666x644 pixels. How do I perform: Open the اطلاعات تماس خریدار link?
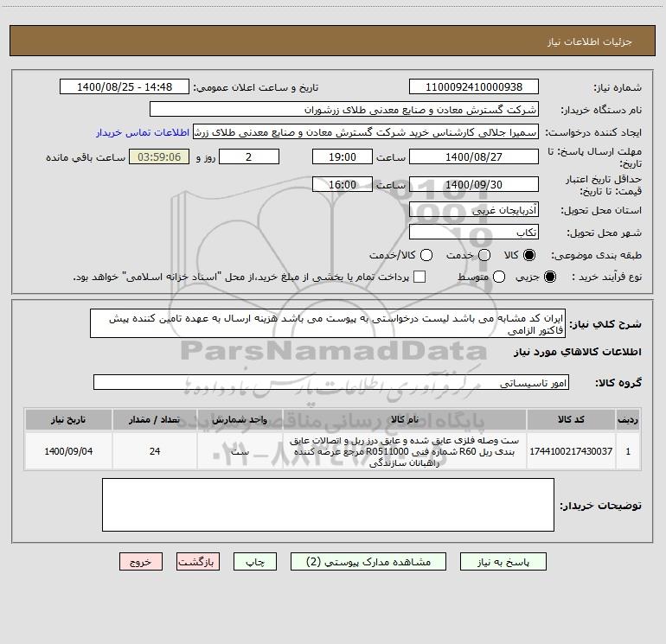coord(143,132)
